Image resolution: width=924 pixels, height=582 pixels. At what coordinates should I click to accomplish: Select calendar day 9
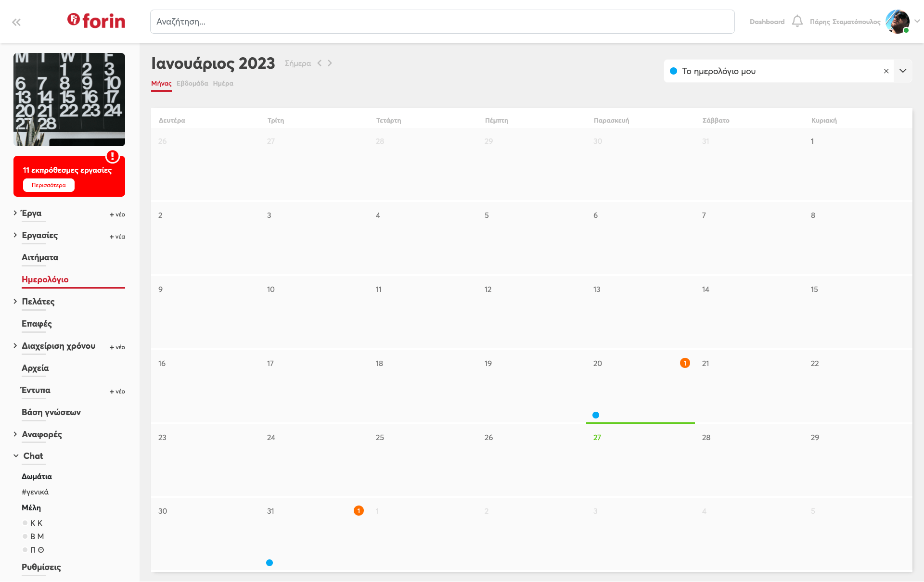click(161, 290)
